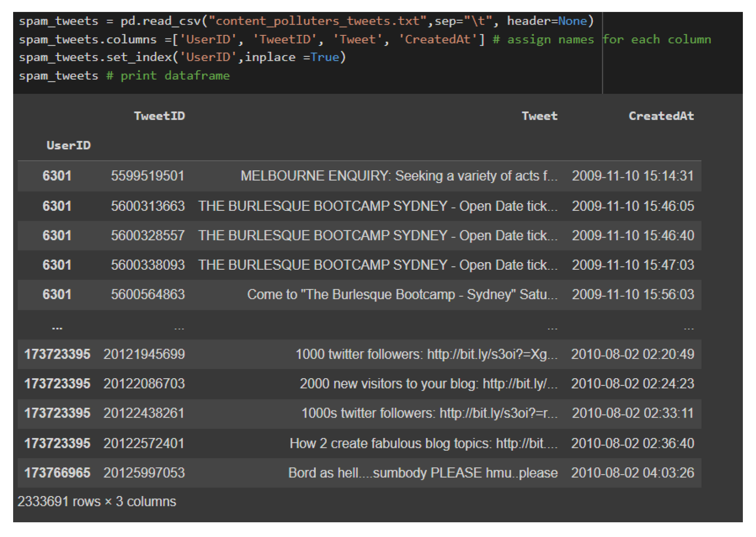Click the 'Bord as hell' tweet text
Viewport: 756px width, 537px height.
coord(423,473)
